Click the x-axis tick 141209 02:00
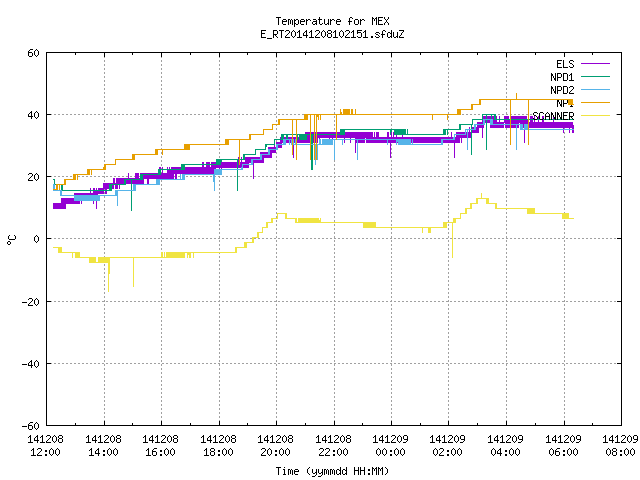 [x=448, y=446]
